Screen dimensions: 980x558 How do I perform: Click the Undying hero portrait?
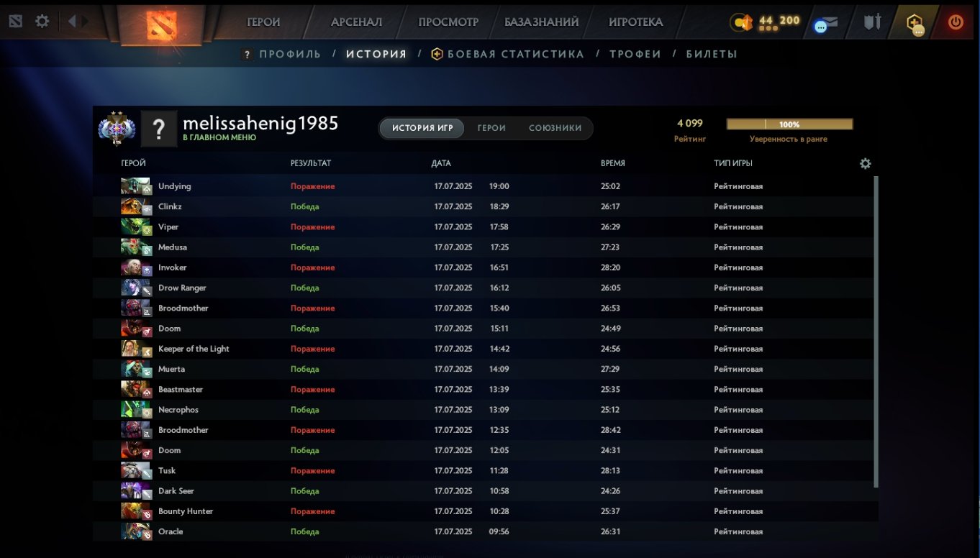[136, 186]
